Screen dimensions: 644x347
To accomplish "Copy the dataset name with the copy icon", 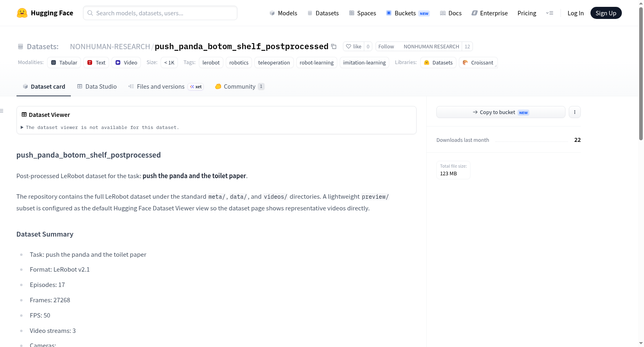I will 334,46.
